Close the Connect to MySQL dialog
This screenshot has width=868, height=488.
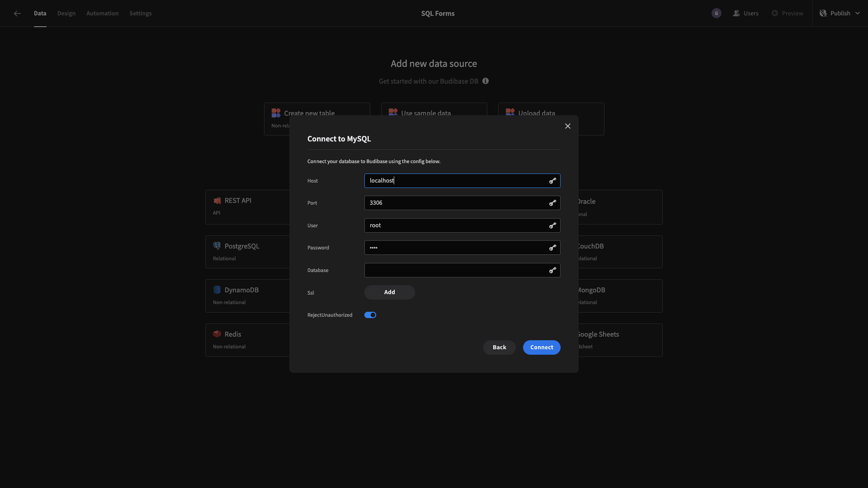click(567, 126)
